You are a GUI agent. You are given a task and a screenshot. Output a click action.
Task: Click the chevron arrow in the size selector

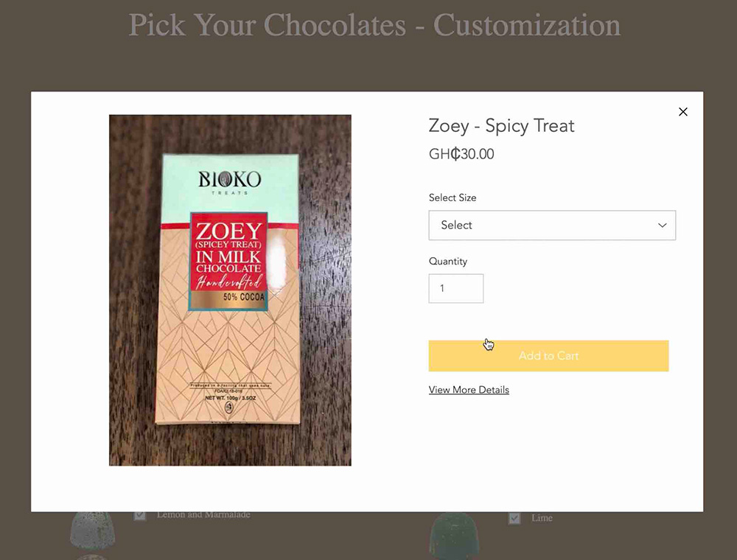tap(663, 225)
